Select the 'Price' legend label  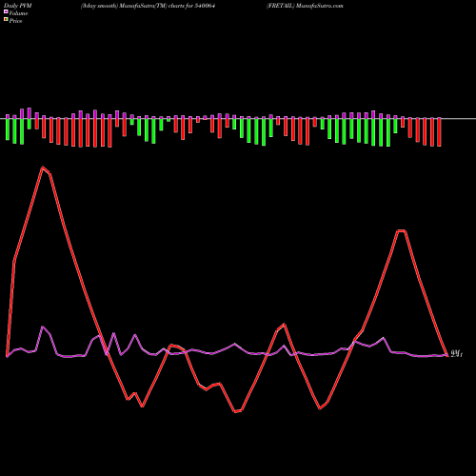15,21
